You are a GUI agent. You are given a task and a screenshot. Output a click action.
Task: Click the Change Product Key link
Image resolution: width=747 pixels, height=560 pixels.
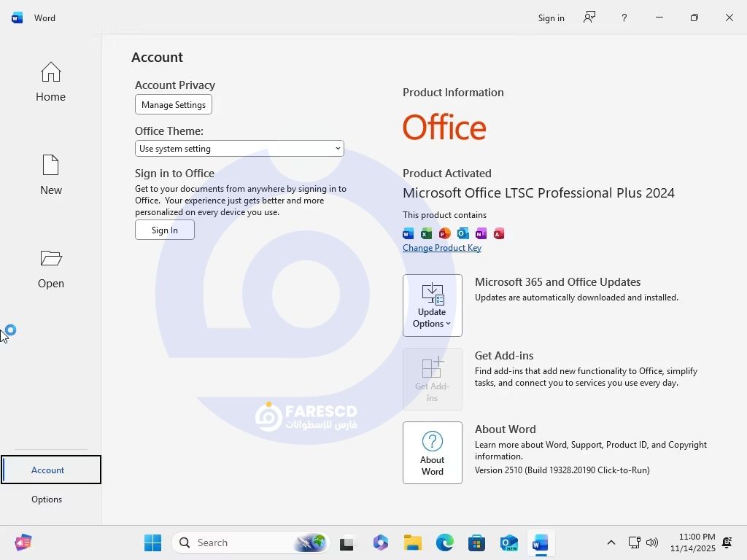pos(442,248)
